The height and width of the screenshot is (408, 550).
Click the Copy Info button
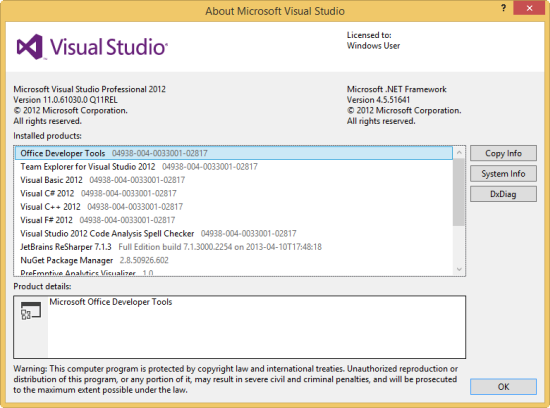(x=503, y=153)
